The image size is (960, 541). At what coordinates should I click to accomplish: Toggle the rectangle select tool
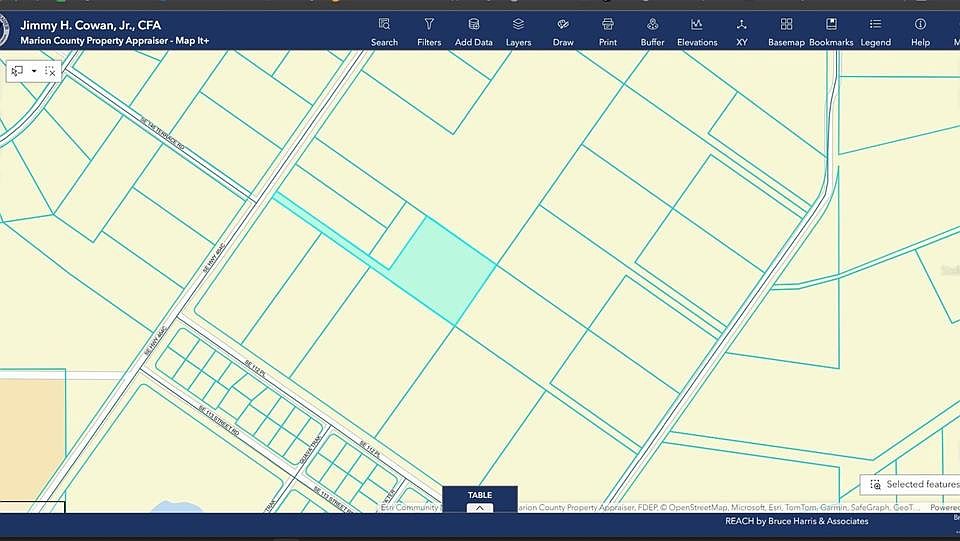(18, 71)
